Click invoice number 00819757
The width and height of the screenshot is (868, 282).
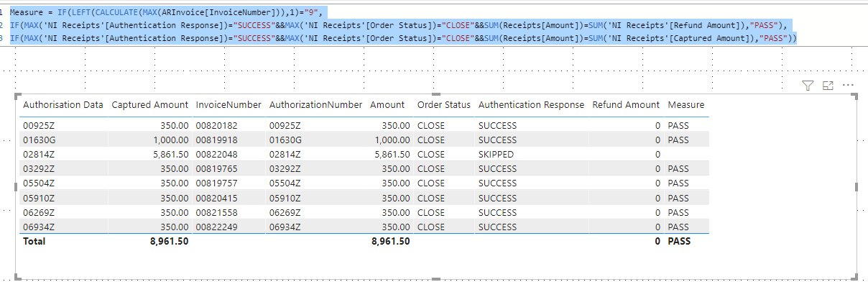[216, 183]
